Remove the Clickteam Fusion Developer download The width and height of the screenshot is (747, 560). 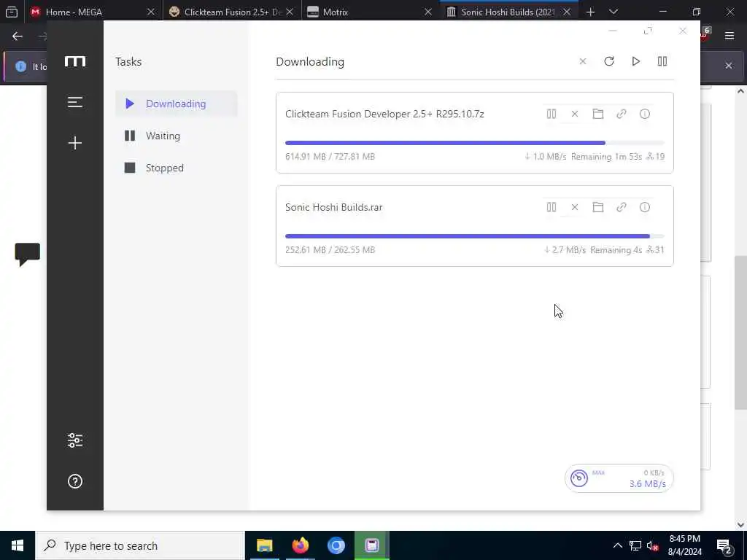(x=575, y=114)
